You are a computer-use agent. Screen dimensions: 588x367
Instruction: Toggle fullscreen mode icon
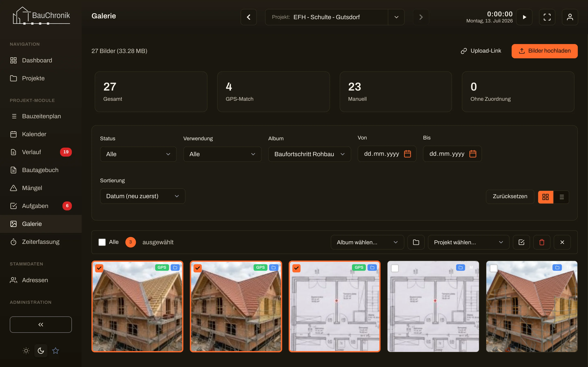(547, 17)
